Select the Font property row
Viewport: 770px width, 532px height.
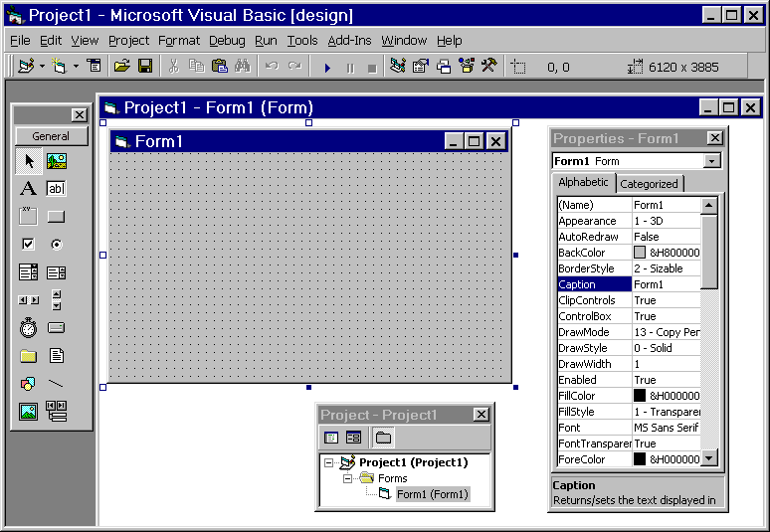tap(629, 428)
